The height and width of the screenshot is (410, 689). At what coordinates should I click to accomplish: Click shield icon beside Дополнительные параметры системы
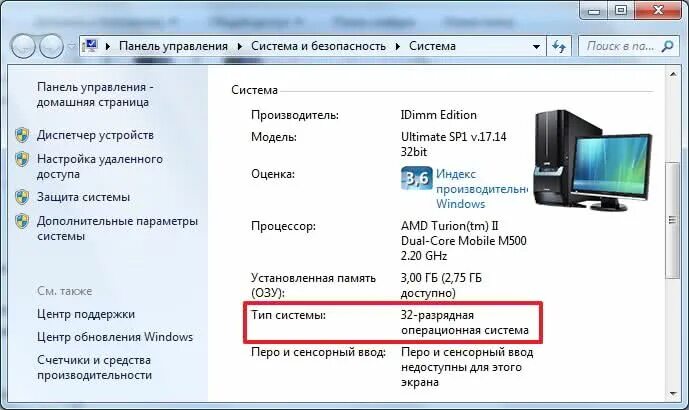22,221
